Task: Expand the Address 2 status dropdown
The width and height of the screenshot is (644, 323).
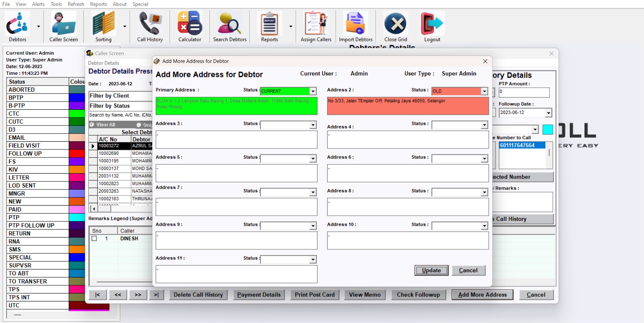Action: point(484,91)
